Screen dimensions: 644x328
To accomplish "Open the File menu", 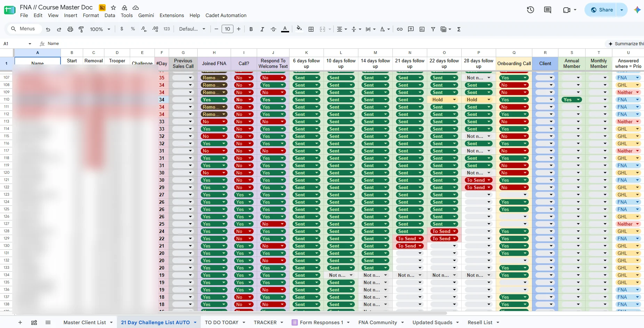I will click(x=24, y=15).
